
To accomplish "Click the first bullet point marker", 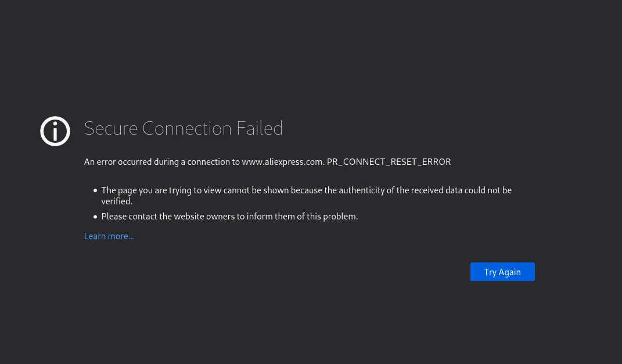I will pyautogui.click(x=95, y=190).
